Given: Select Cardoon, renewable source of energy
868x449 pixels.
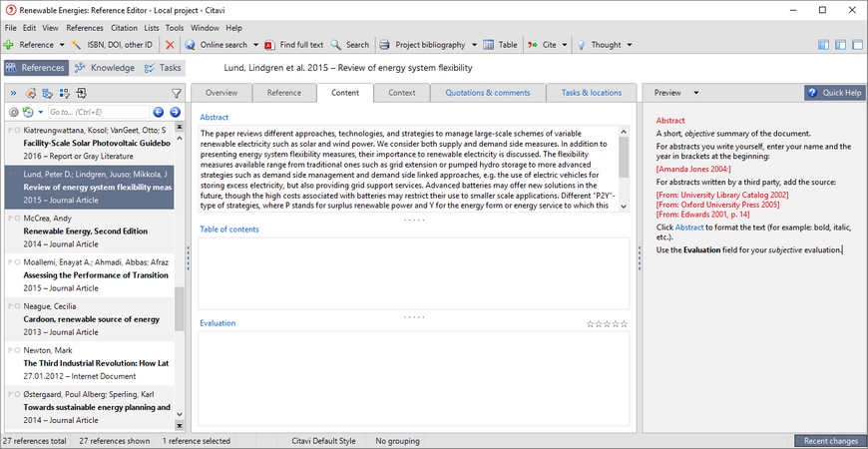Looking at the screenshot, I should 89,319.
